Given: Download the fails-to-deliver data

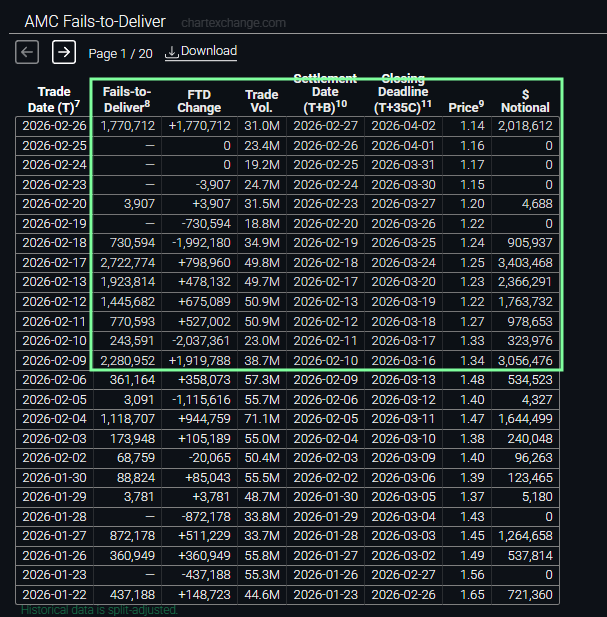Looking at the screenshot, I should click(201, 52).
